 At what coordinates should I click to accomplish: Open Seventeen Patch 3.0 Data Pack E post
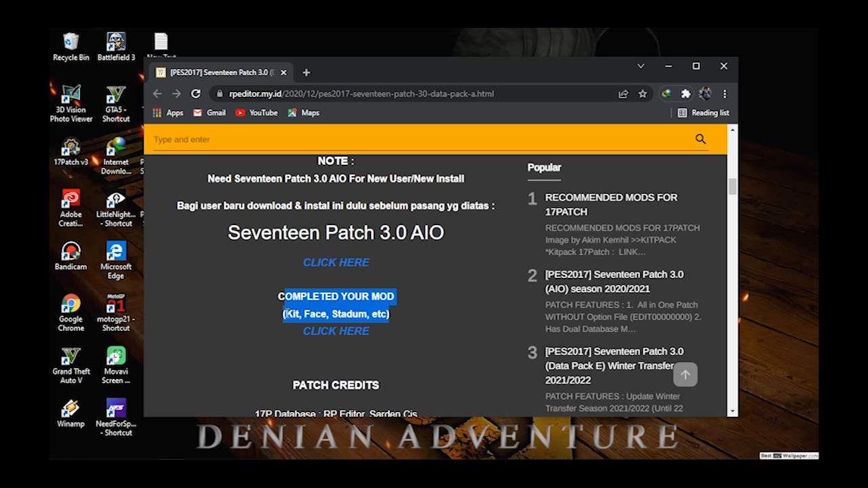tap(614, 365)
